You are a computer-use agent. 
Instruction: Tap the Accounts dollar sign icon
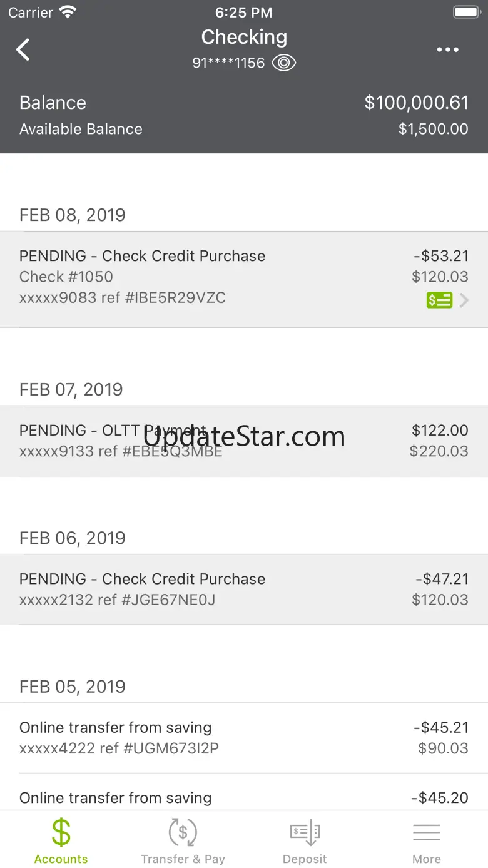61,833
